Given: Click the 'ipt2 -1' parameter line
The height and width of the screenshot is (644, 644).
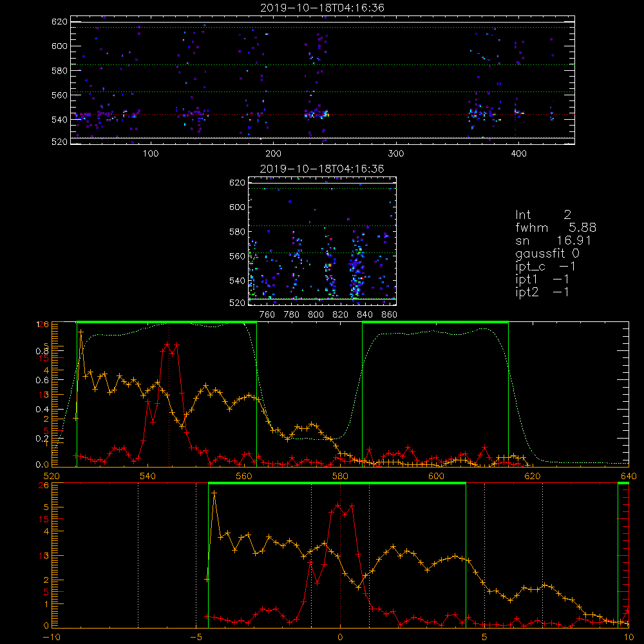Looking at the screenshot, I should [x=542, y=292].
